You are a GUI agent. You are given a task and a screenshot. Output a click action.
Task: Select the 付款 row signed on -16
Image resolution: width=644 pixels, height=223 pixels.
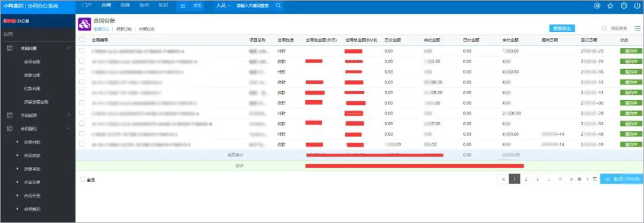[82, 72]
